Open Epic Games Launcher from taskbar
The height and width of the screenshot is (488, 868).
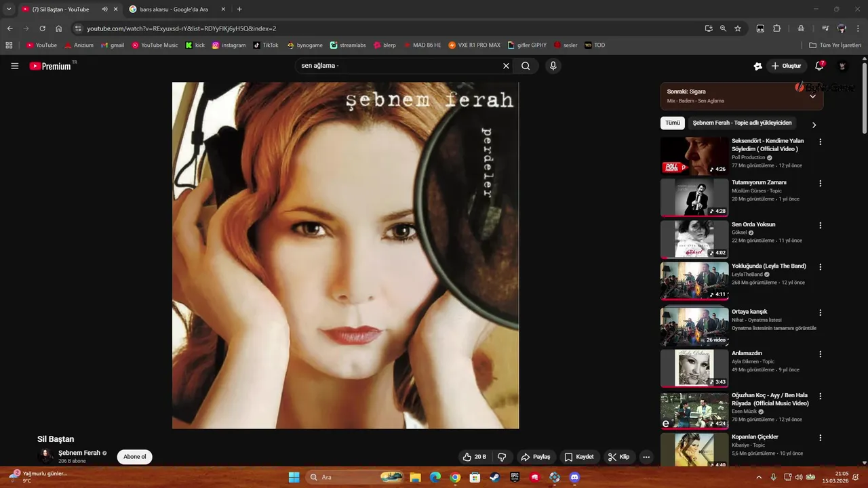tap(515, 477)
